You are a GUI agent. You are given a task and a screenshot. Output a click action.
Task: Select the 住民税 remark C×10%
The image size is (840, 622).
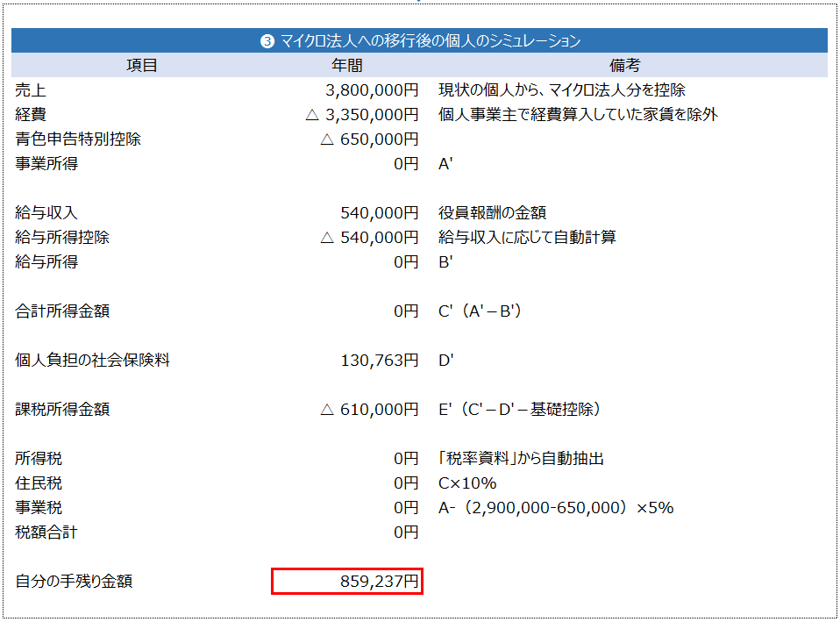[x=467, y=483]
